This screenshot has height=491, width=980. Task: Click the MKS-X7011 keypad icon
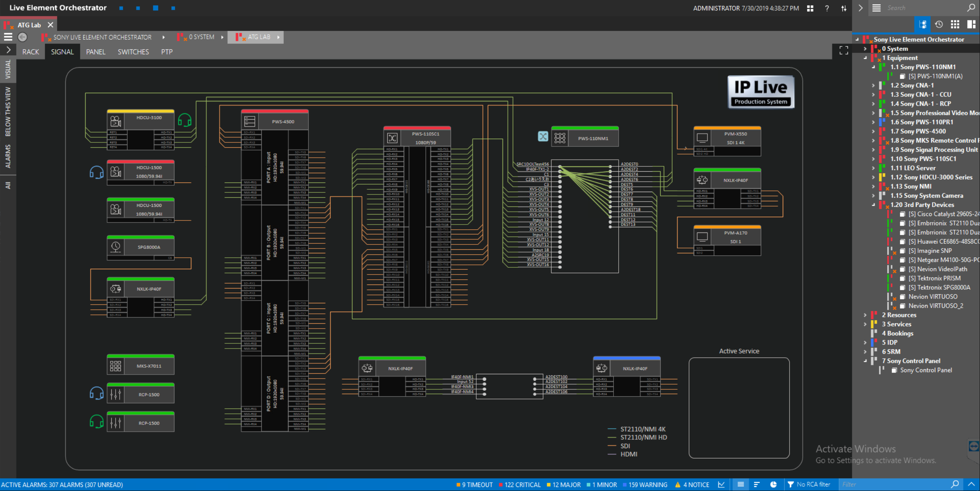pos(116,366)
